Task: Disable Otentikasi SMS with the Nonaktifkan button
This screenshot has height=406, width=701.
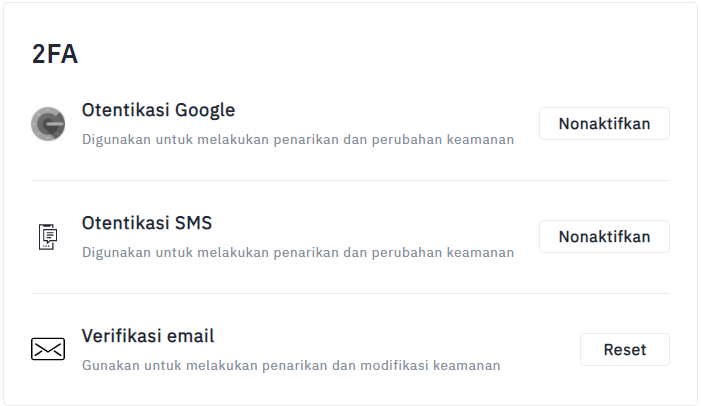Action: point(604,237)
